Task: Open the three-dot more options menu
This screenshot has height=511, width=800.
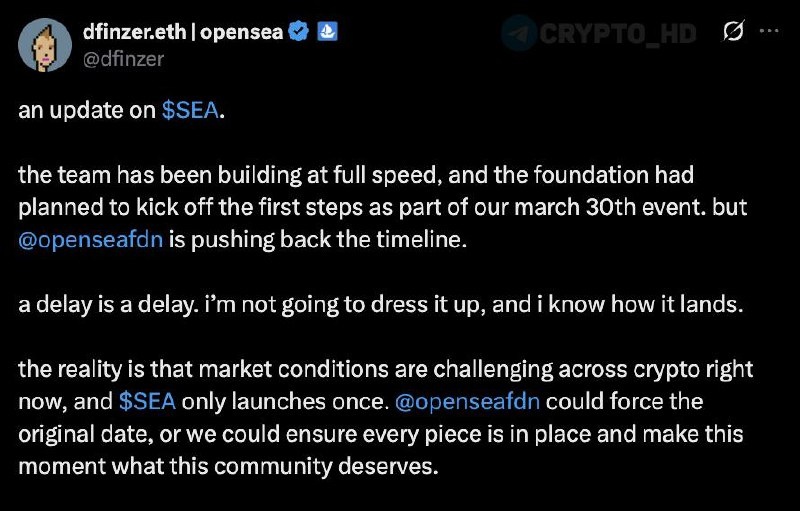Action: coord(769,31)
